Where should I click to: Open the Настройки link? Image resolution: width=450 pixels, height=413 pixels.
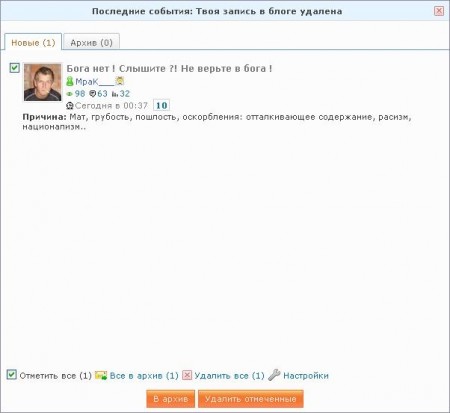pyautogui.click(x=306, y=376)
